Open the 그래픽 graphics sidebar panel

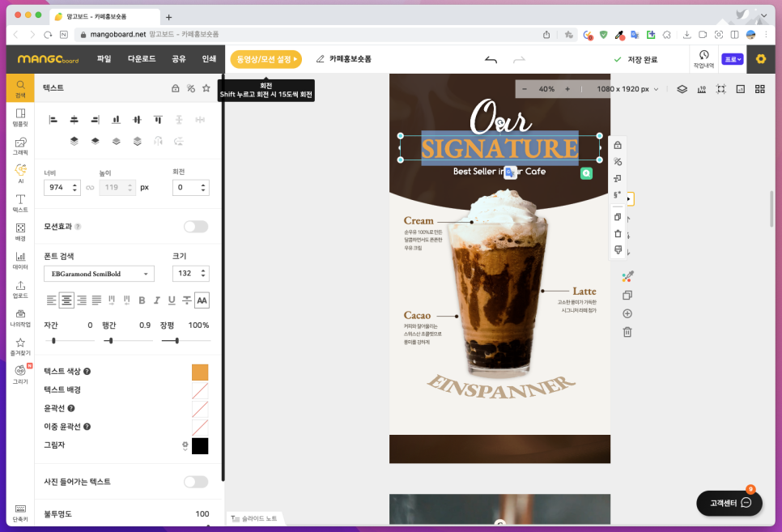pos(20,146)
